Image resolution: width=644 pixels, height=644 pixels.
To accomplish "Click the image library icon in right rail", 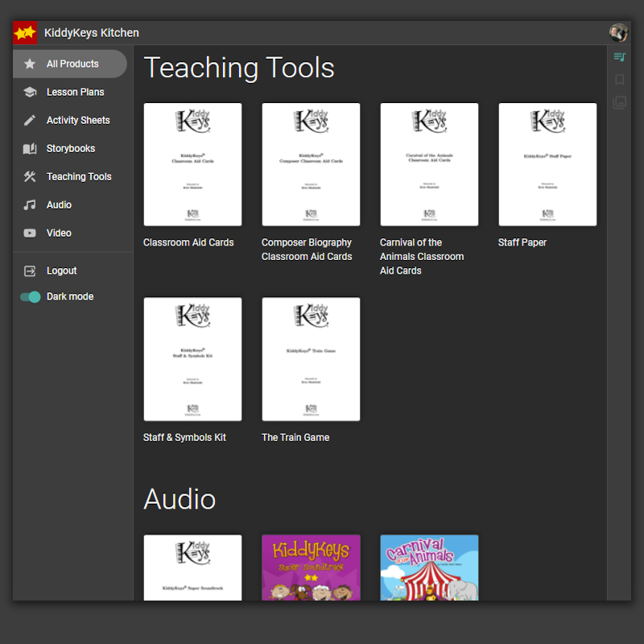I will click(619, 102).
